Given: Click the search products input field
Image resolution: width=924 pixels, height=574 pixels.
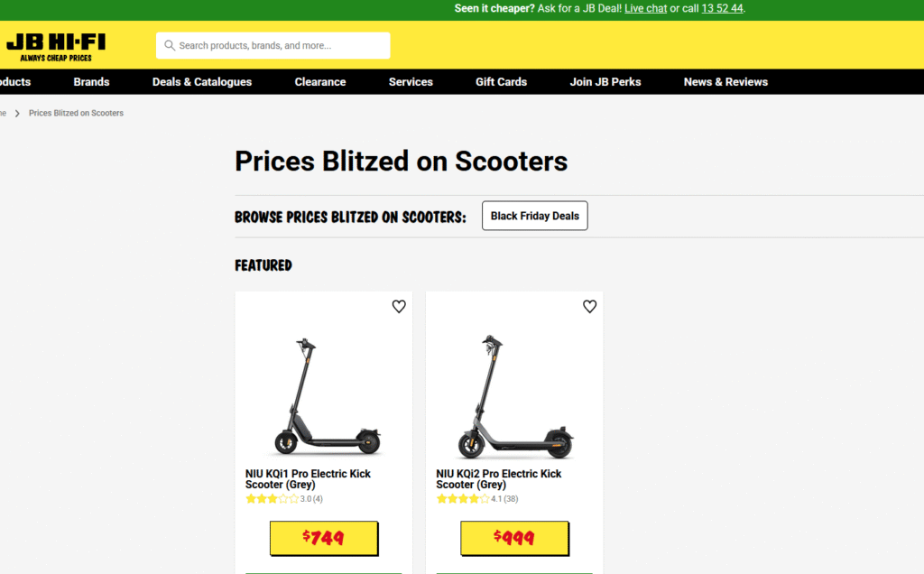Looking at the screenshot, I should click(280, 45).
